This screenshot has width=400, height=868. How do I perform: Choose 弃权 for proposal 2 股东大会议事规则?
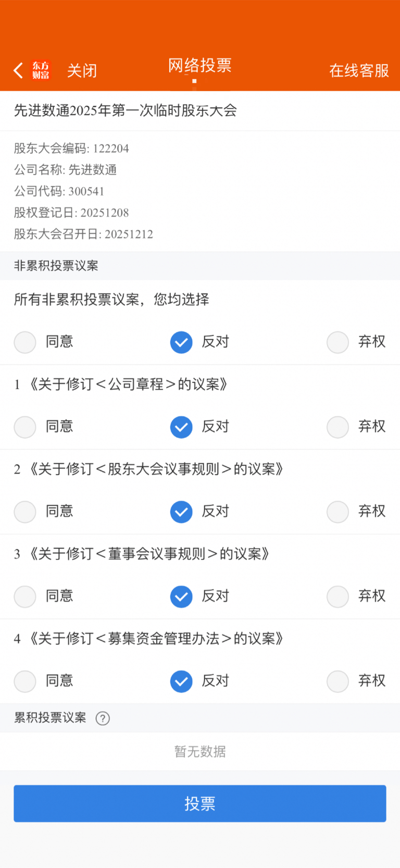click(337, 512)
